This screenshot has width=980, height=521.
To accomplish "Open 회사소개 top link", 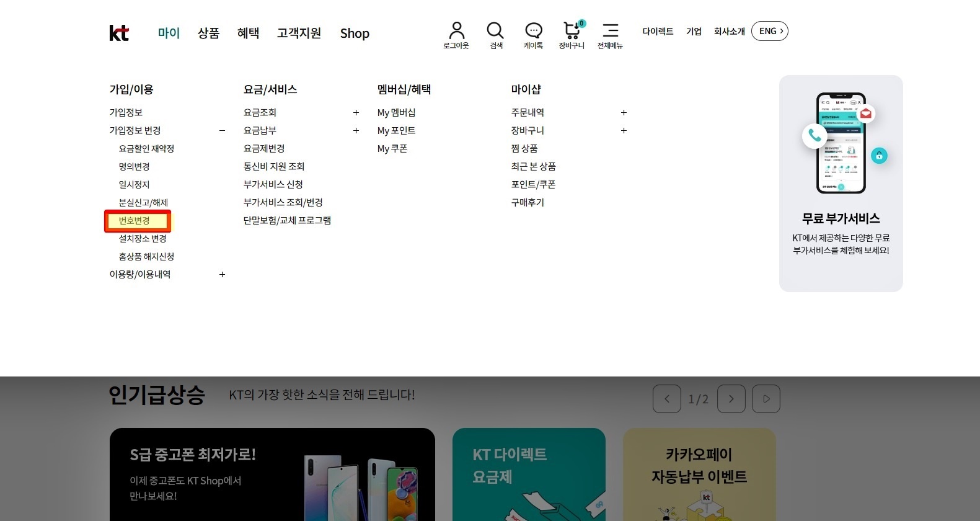I will pyautogui.click(x=729, y=31).
